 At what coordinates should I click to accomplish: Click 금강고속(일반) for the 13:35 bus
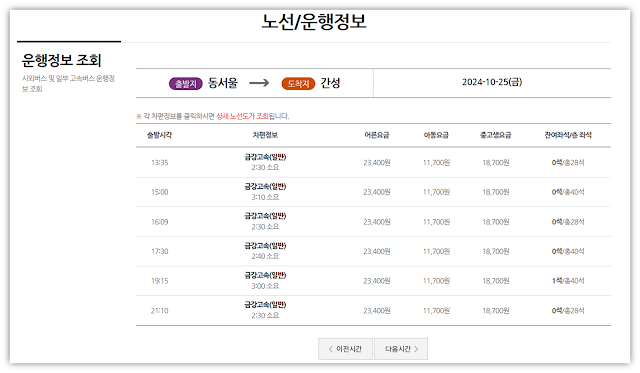pos(265,157)
